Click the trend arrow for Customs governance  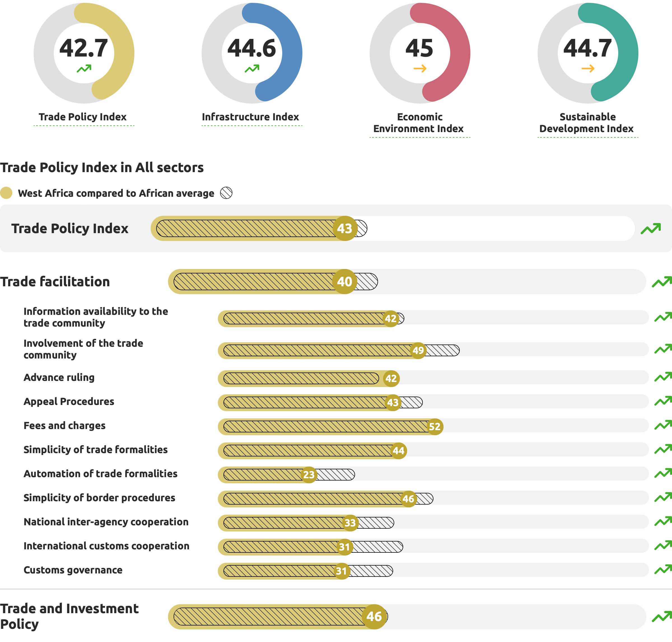pos(663,570)
